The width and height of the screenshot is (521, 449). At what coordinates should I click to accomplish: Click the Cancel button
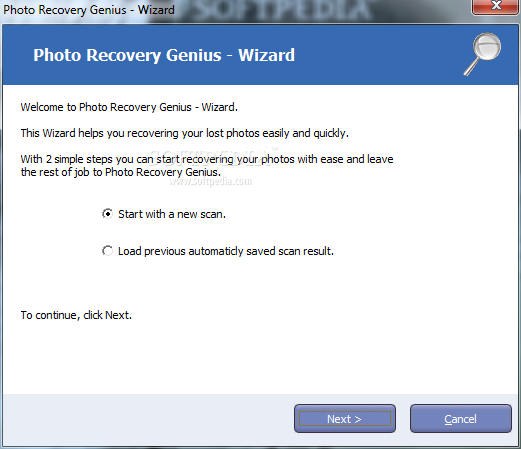tap(460, 419)
